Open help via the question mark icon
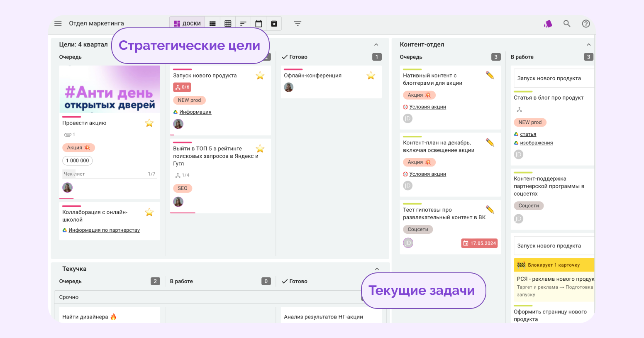Viewport: 644px width, 338px height. pos(586,24)
